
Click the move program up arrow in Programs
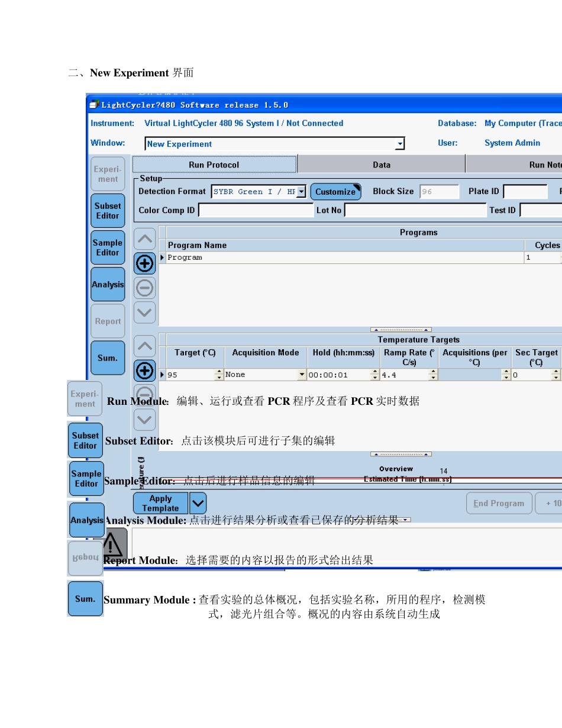145,239
